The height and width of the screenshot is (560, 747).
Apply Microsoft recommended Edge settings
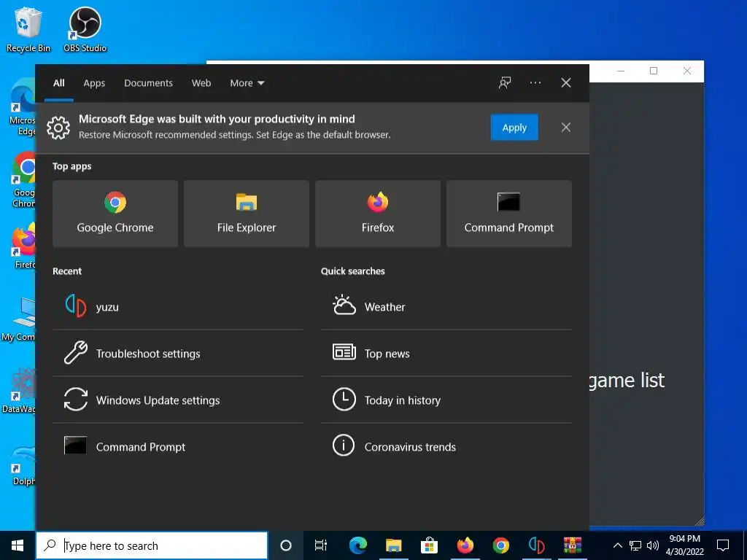(x=514, y=127)
